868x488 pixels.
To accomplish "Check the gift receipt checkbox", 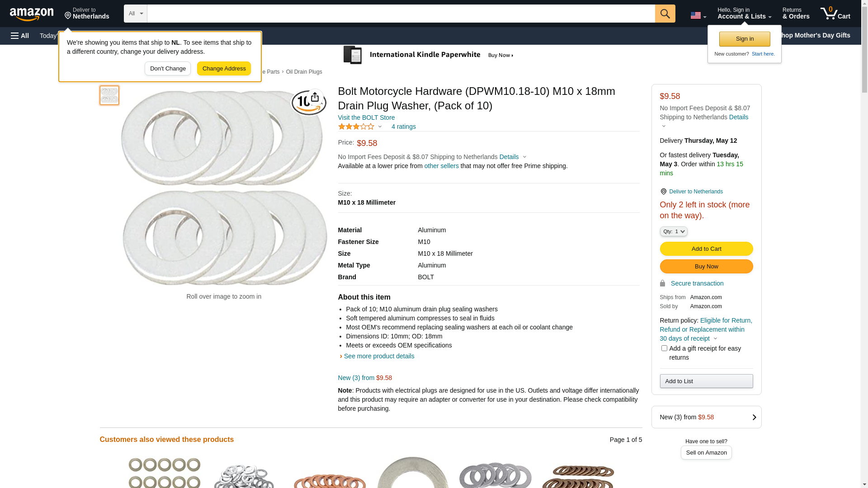I will pos(664,348).
